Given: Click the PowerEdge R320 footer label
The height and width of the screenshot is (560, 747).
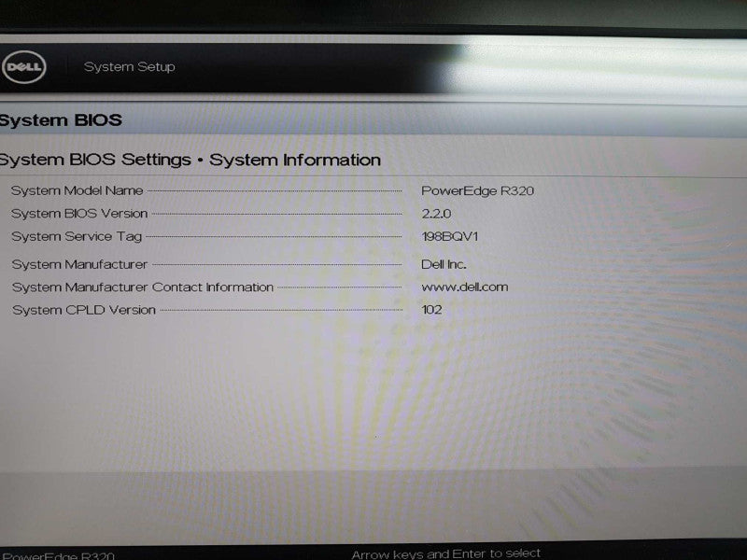Looking at the screenshot, I should pos(58,555).
